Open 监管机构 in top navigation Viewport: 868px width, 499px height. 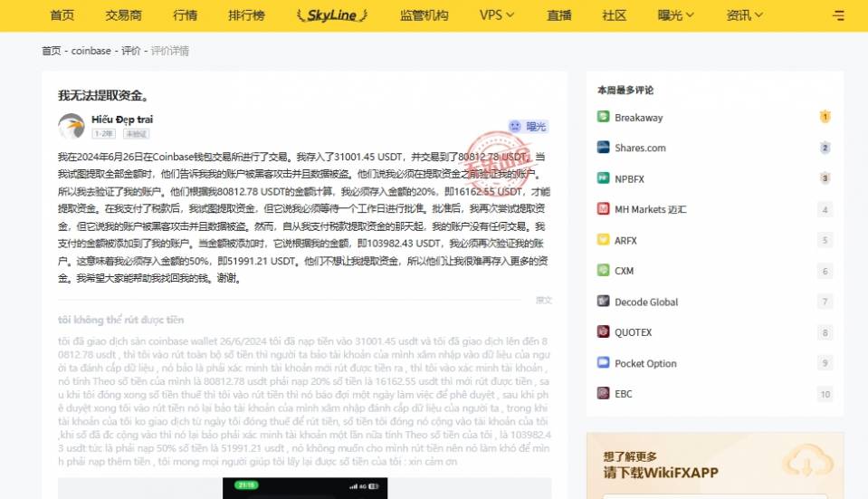[x=424, y=15]
